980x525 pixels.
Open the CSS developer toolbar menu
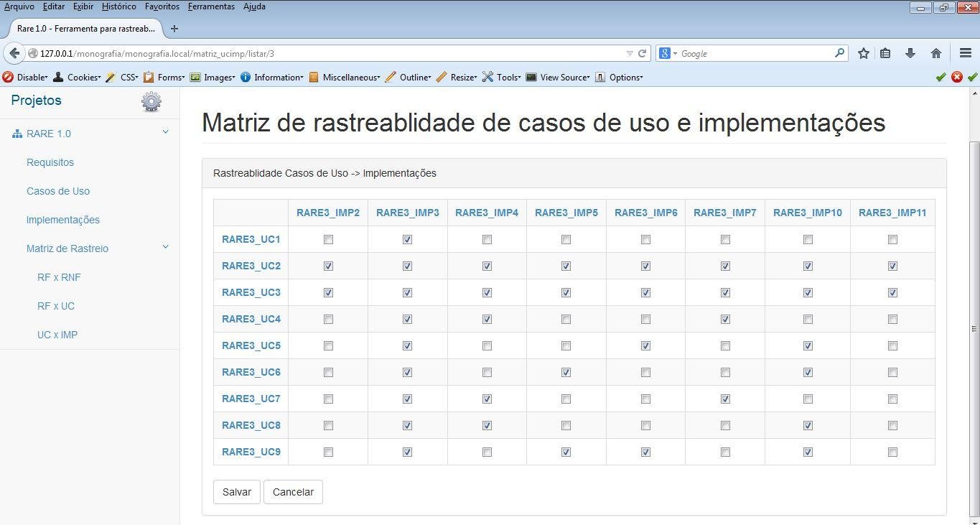click(121, 77)
